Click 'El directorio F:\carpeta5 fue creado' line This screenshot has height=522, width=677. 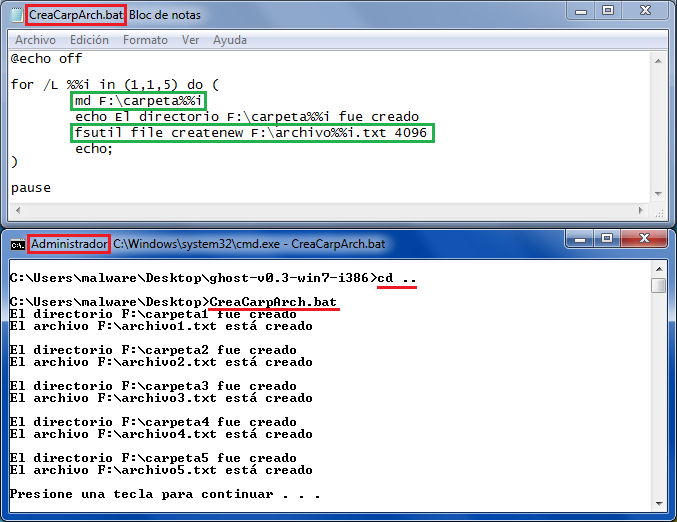tap(153, 458)
